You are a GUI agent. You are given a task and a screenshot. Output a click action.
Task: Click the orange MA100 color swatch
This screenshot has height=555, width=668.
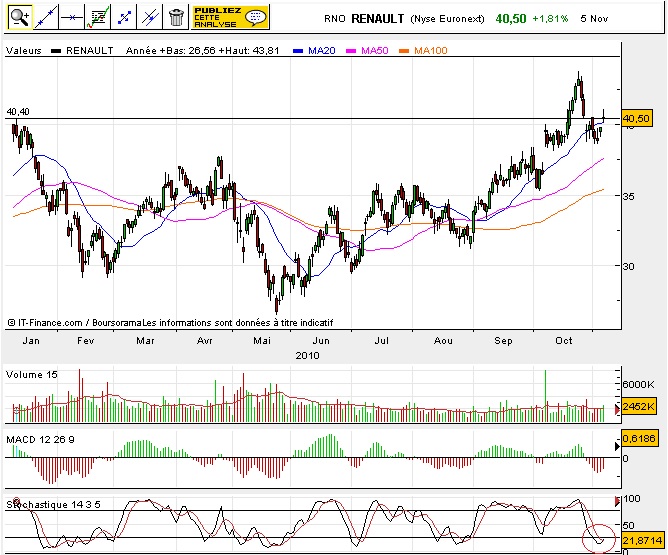tap(404, 51)
